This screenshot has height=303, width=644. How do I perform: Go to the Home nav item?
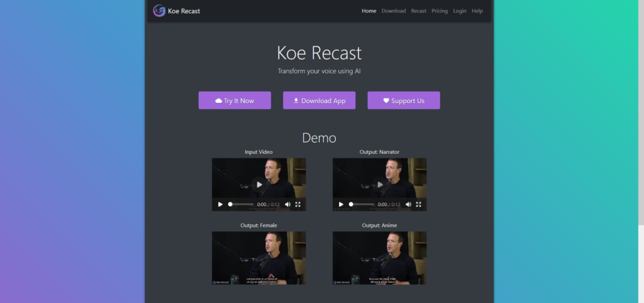(369, 11)
